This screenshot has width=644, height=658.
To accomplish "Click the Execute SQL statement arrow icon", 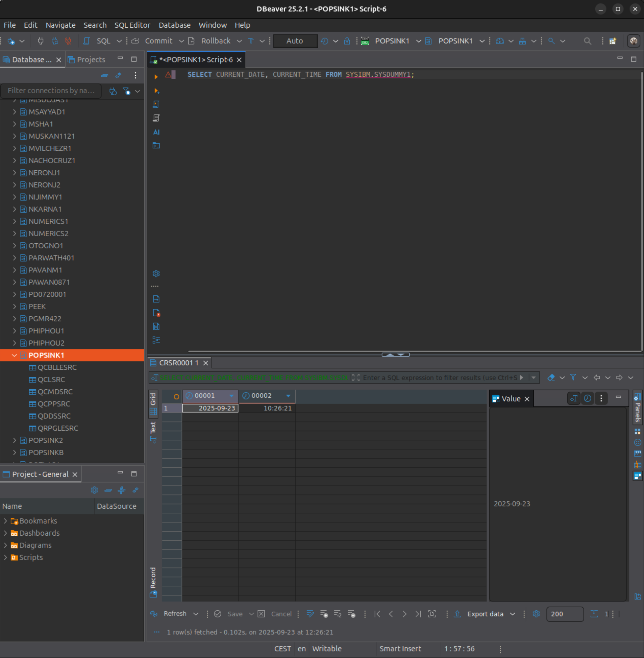I will click(156, 77).
